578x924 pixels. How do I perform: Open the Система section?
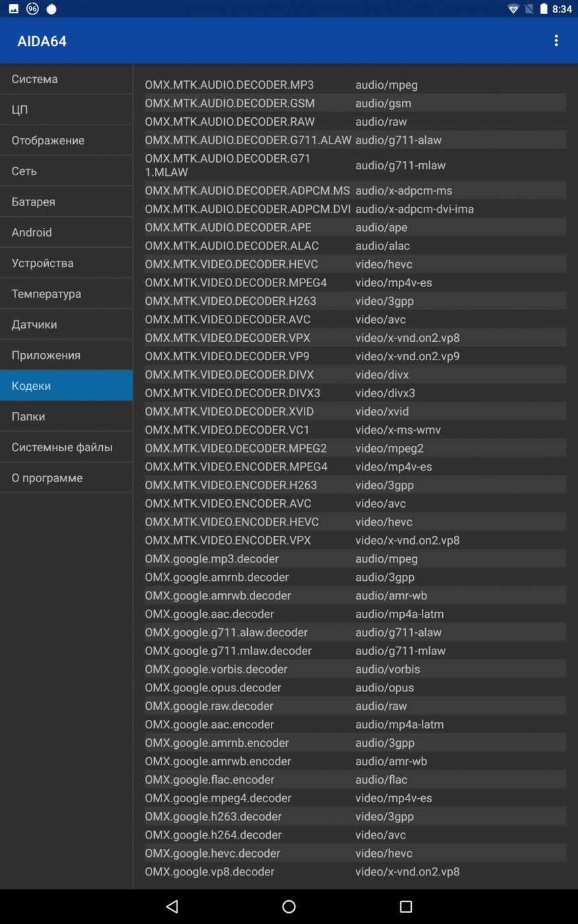[66, 79]
